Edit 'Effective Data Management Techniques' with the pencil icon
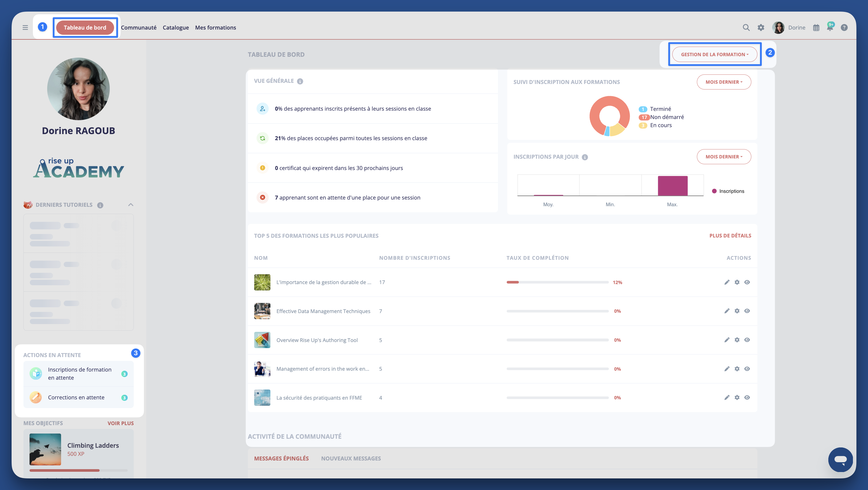Screen dimensions: 868x490 point(727,311)
